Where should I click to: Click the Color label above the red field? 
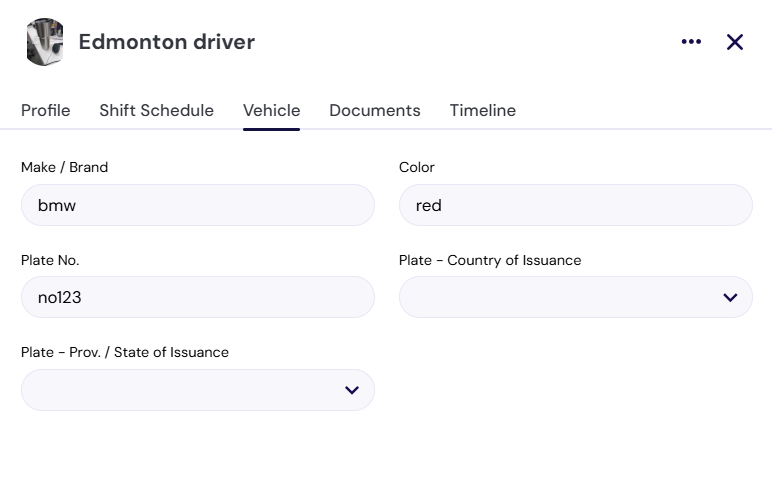click(417, 167)
